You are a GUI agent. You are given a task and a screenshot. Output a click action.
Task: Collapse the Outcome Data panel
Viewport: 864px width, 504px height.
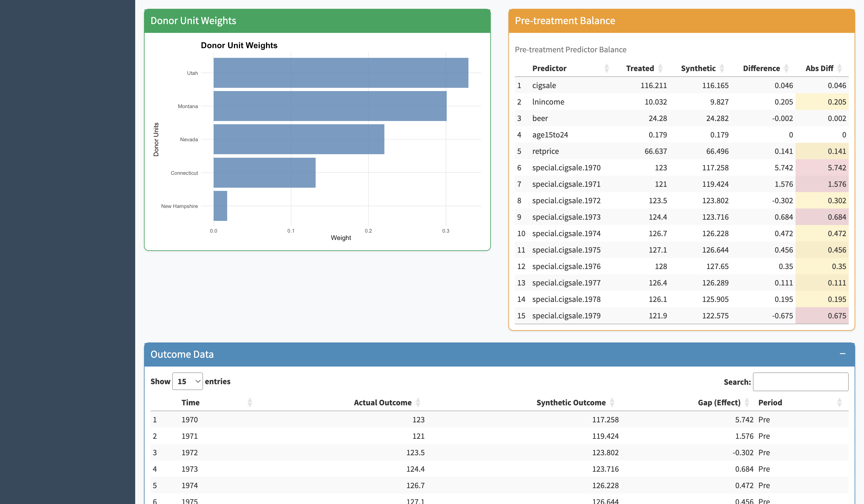coord(842,354)
